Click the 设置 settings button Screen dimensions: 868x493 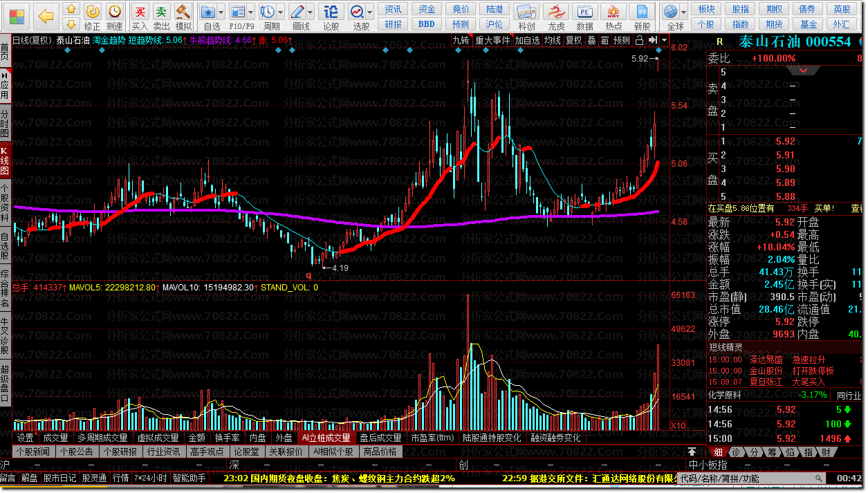(x=26, y=438)
